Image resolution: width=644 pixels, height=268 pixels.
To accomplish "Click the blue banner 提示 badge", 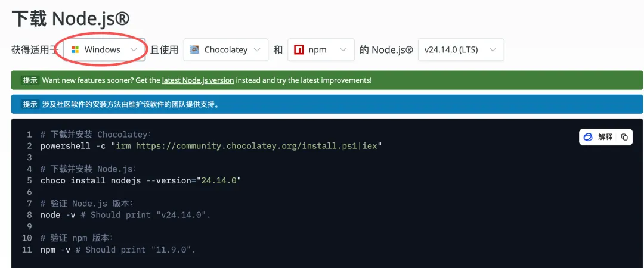I will [x=30, y=104].
